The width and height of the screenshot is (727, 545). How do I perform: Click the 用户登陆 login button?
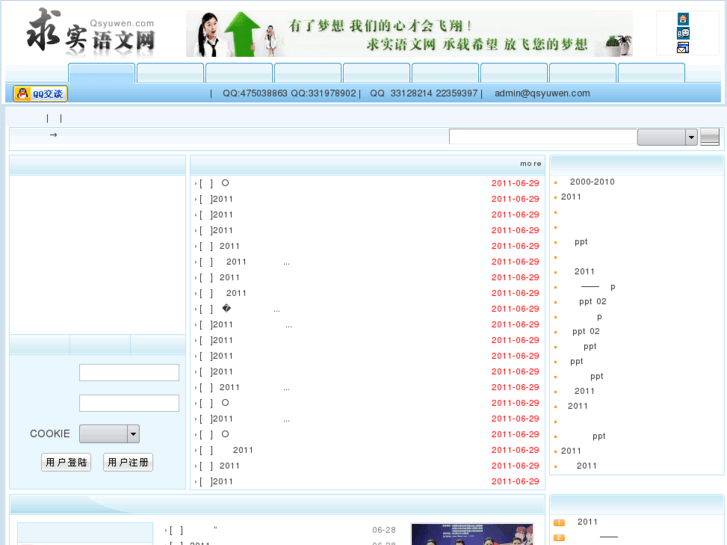[66, 462]
